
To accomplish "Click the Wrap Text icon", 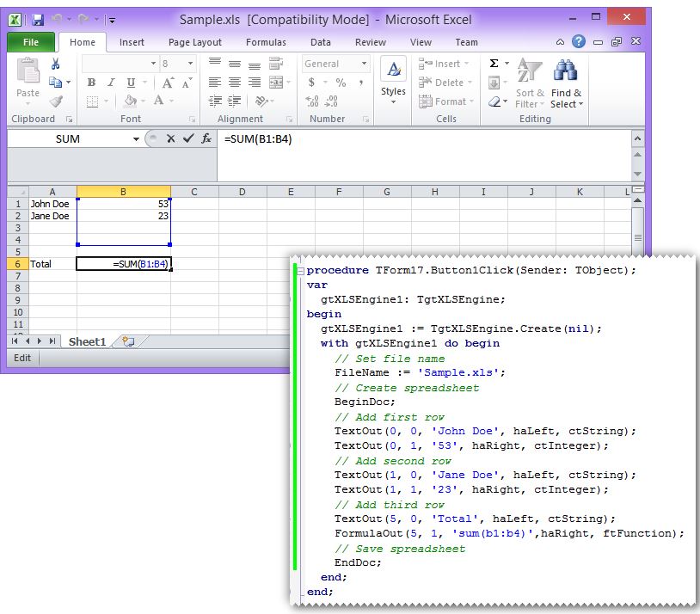I will pyautogui.click(x=276, y=63).
